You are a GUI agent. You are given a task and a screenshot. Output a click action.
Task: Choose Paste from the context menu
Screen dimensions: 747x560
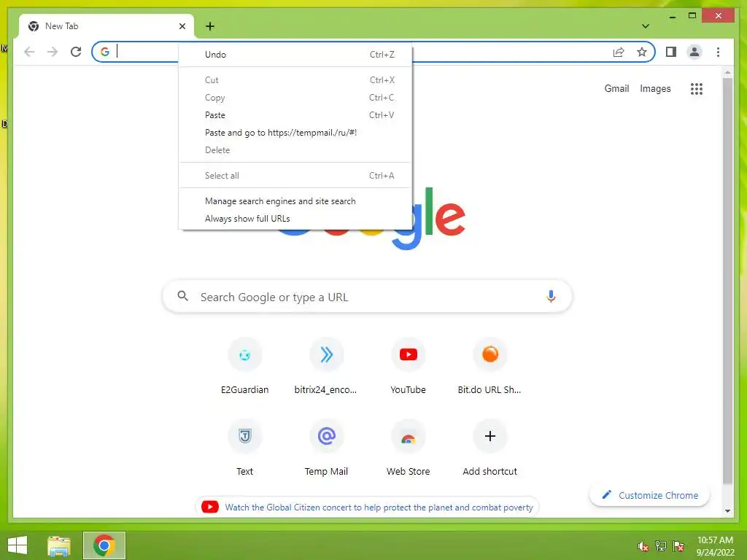[x=295, y=114]
